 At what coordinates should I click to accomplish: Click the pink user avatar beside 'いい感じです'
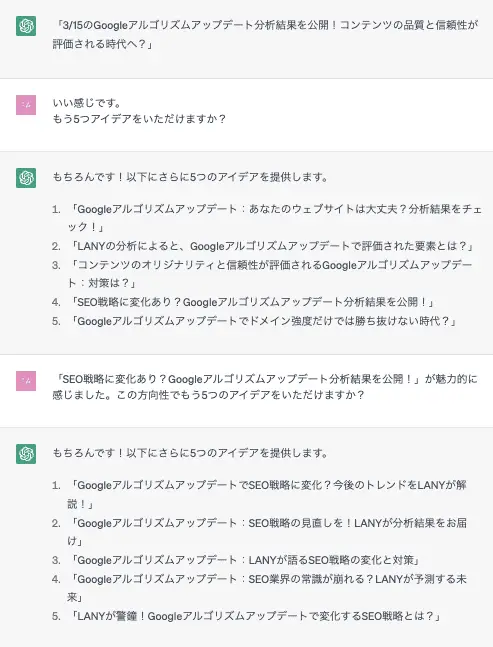pyautogui.click(x=26, y=105)
